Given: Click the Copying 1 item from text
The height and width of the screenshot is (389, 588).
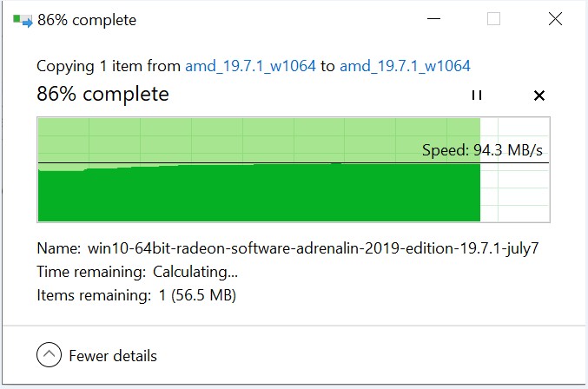Looking at the screenshot, I should (109, 66).
